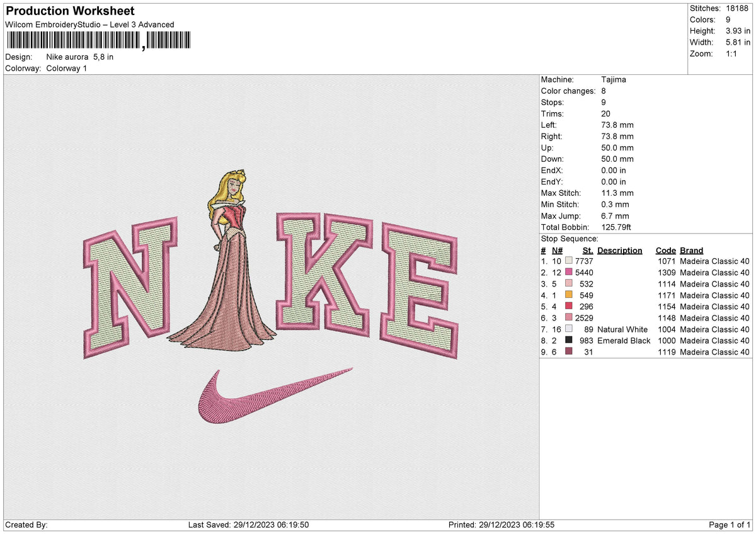
Task: Click the Max Stitch value 11.3 mm
Action: pyautogui.click(x=617, y=193)
